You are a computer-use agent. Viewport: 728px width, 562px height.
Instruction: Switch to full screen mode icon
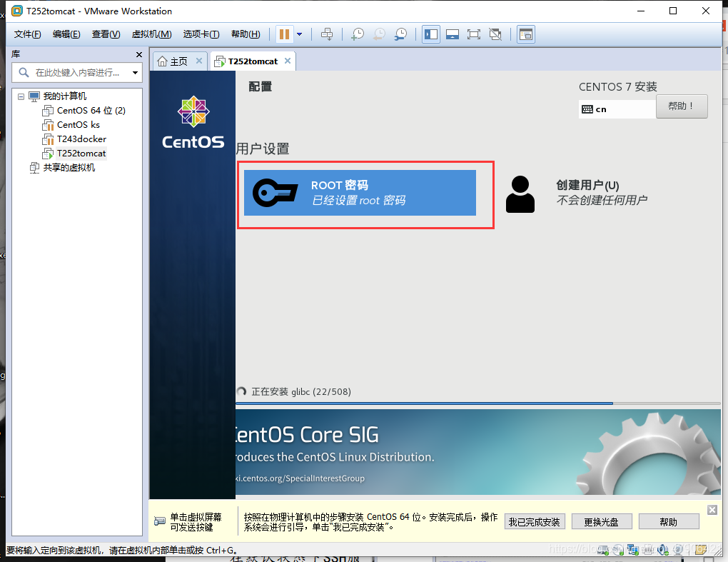point(474,34)
